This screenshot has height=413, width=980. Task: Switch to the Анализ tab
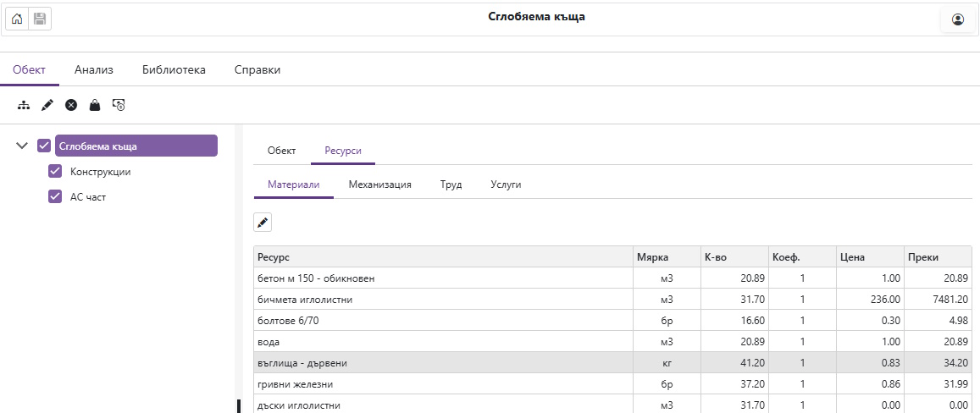click(x=94, y=70)
